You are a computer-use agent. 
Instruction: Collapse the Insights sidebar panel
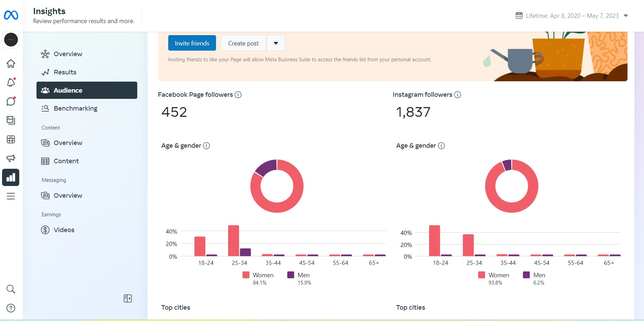point(128,298)
